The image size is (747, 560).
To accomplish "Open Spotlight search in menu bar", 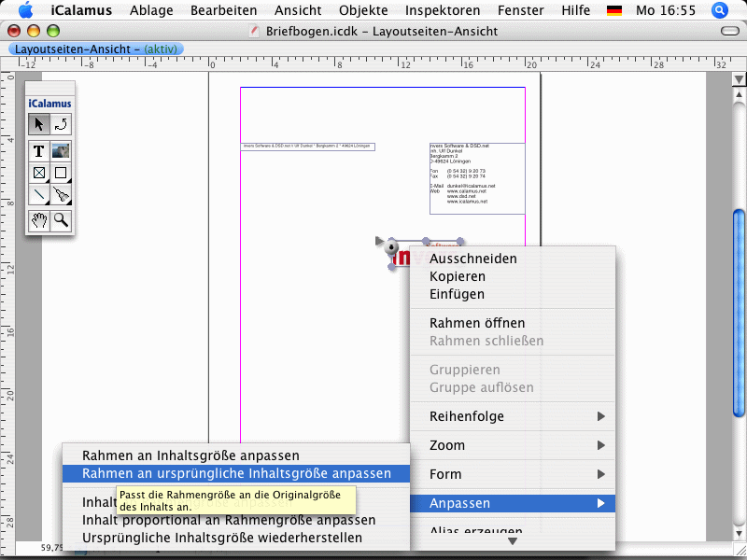I will pyautogui.click(x=719, y=10).
